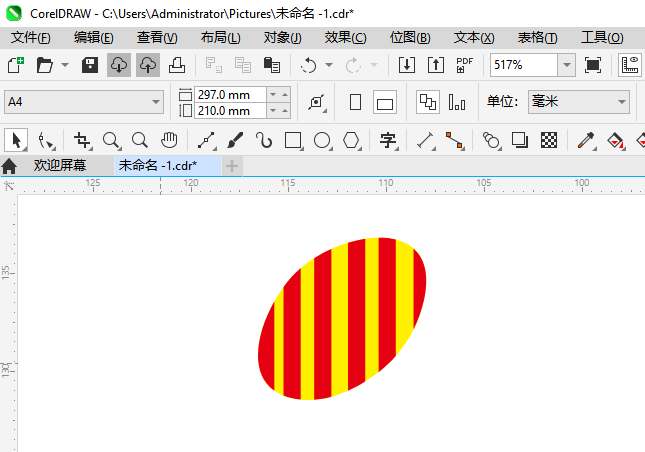Publish to PDF with the PDF icon
The width and height of the screenshot is (645, 452).
[x=465, y=65]
